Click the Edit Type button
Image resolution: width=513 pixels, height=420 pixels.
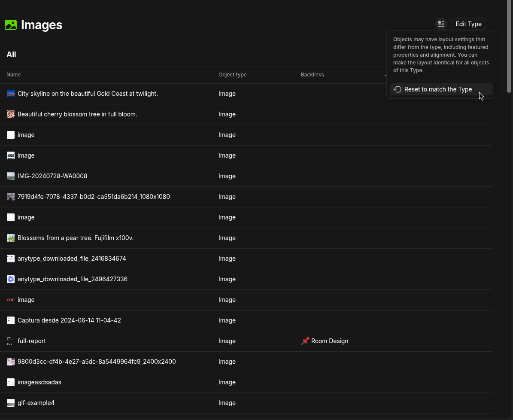pos(468,24)
